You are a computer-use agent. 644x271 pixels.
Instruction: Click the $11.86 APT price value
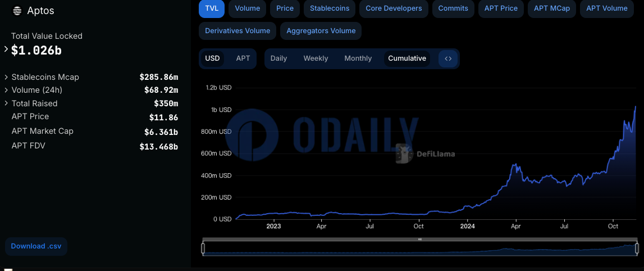(163, 118)
